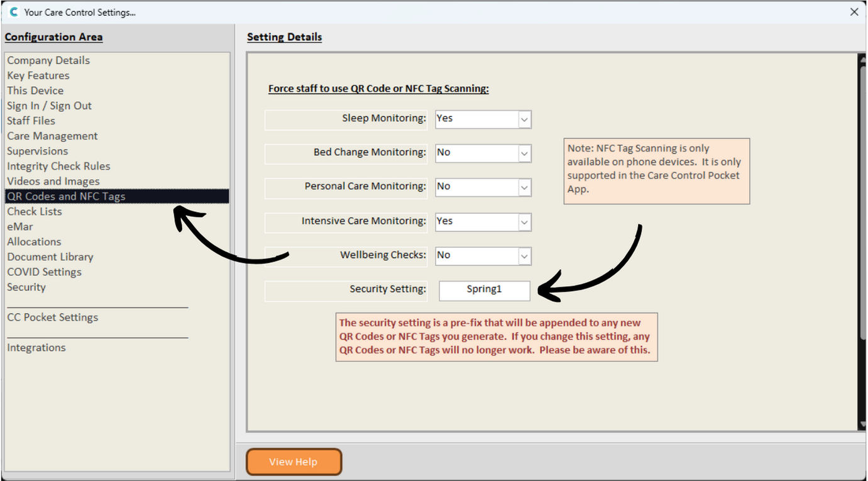Click the Wellbeing Checks label

pyautogui.click(x=383, y=255)
